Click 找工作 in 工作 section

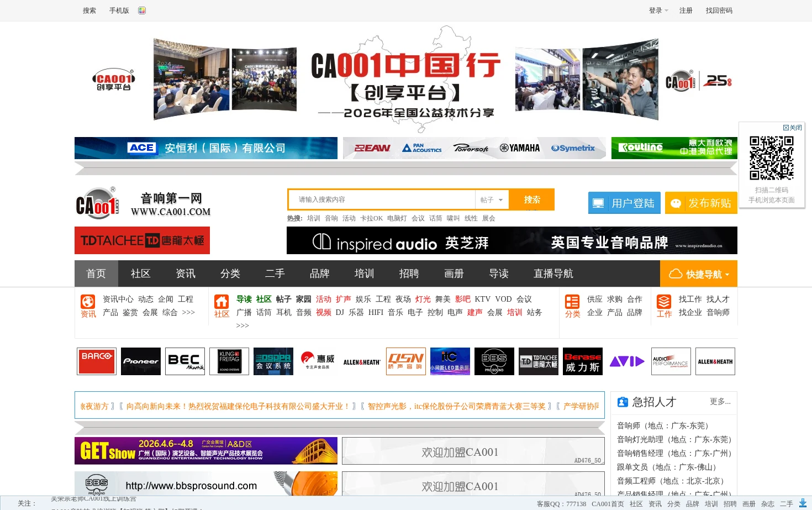click(690, 299)
